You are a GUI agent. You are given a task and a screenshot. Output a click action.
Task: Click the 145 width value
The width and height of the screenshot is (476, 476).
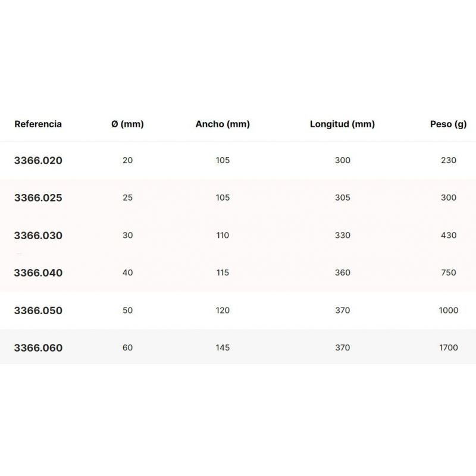click(x=223, y=347)
